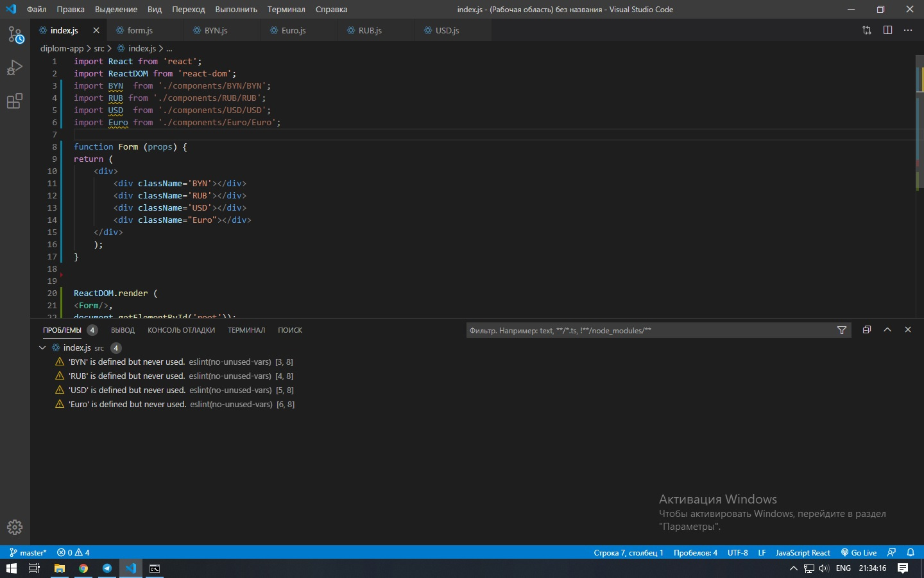Open the Терминал menu
Viewport: 924px width, 578px height.
pyautogui.click(x=286, y=9)
